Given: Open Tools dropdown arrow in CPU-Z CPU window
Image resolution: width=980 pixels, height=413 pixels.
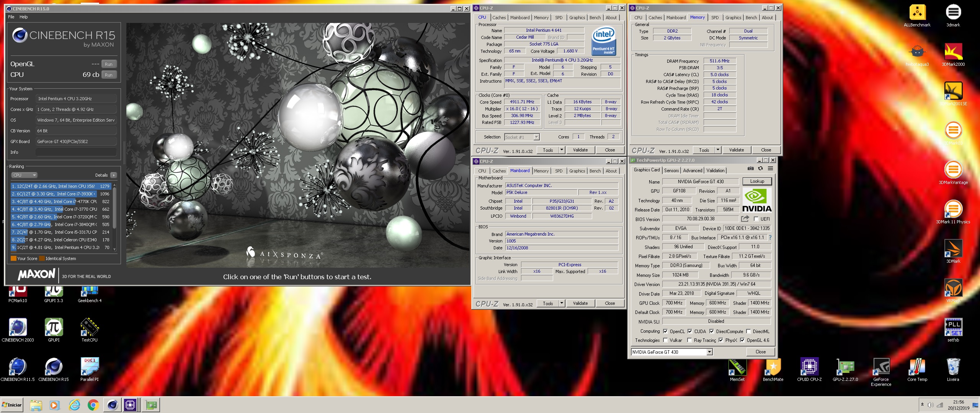Looking at the screenshot, I should coord(562,150).
